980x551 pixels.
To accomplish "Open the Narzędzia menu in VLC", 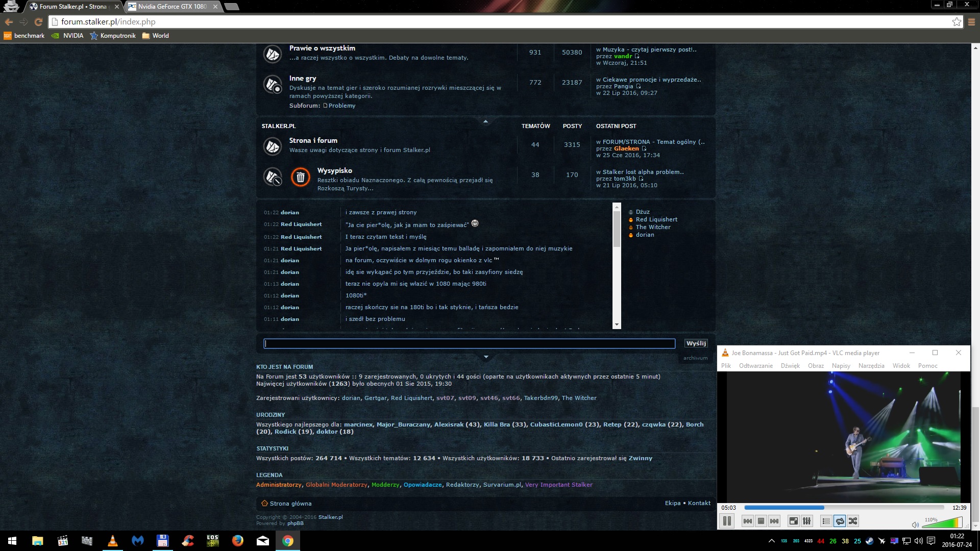I will [x=871, y=366].
